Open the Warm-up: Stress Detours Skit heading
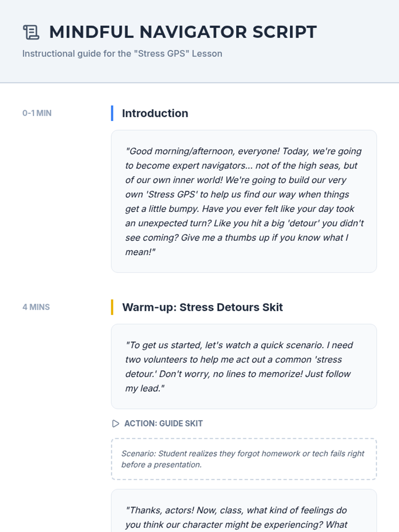This screenshot has height=532, width=399. 202,307
